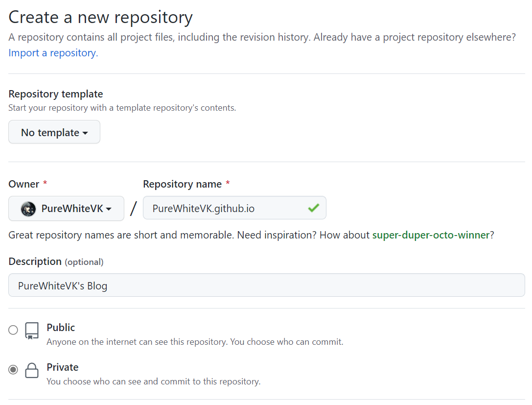Screen dimensions: 532x405
Task: Click the Private lock icon
Action: click(32, 370)
